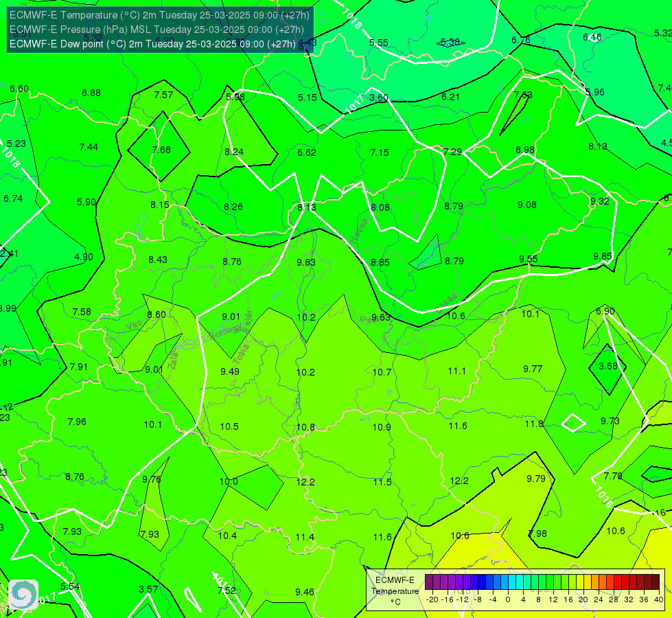This screenshot has height=618, width=672.
Task: Click the temperature value 5.55
Action: pos(379,43)
